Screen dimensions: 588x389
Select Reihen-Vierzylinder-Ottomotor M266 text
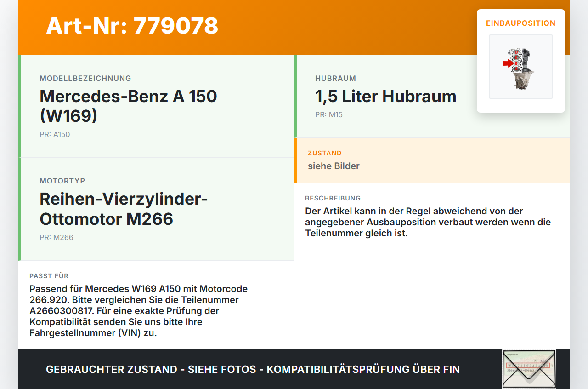pos(124,209)
